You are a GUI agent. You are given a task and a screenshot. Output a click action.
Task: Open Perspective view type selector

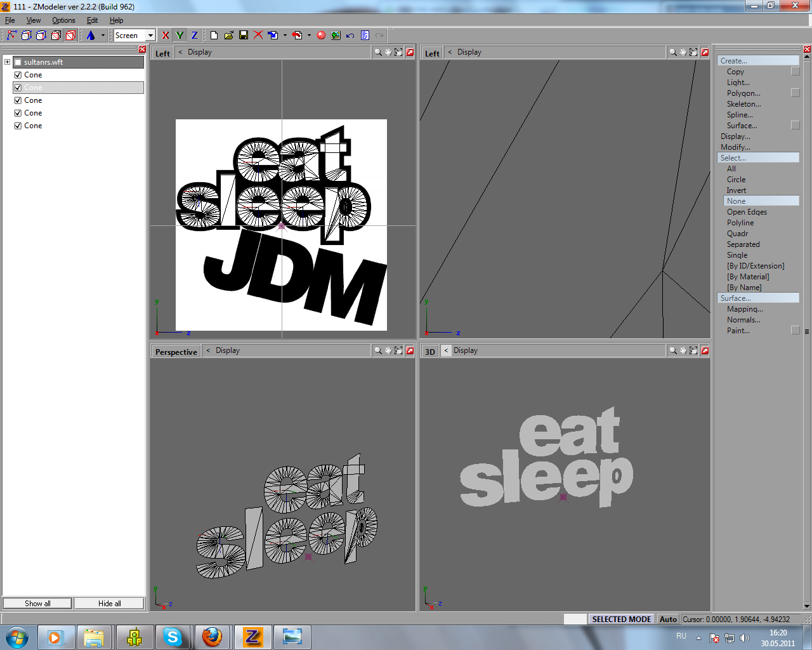pyautogui.click(x=176, y=352)
